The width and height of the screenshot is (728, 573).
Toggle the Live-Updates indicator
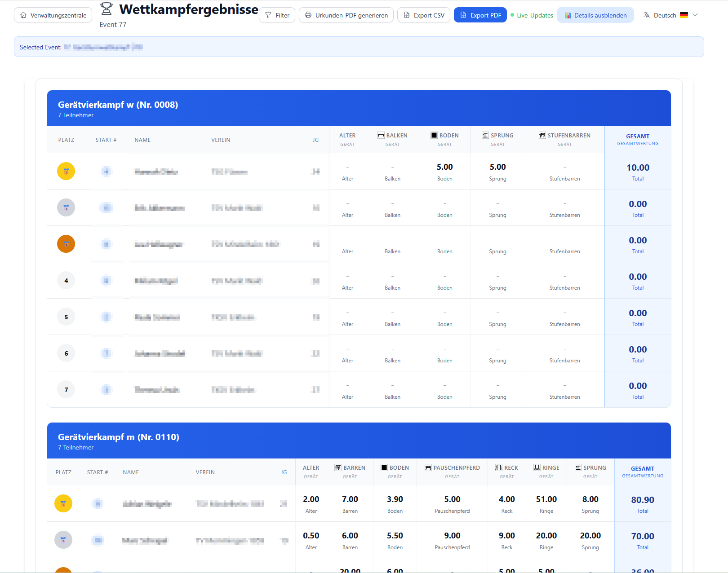pos(532,15)
